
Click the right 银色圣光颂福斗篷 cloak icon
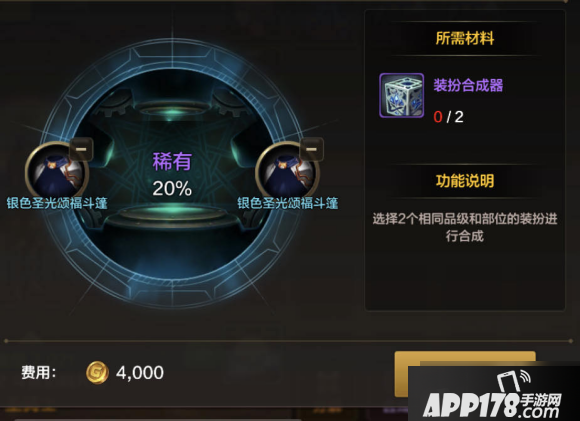point(287,171)
